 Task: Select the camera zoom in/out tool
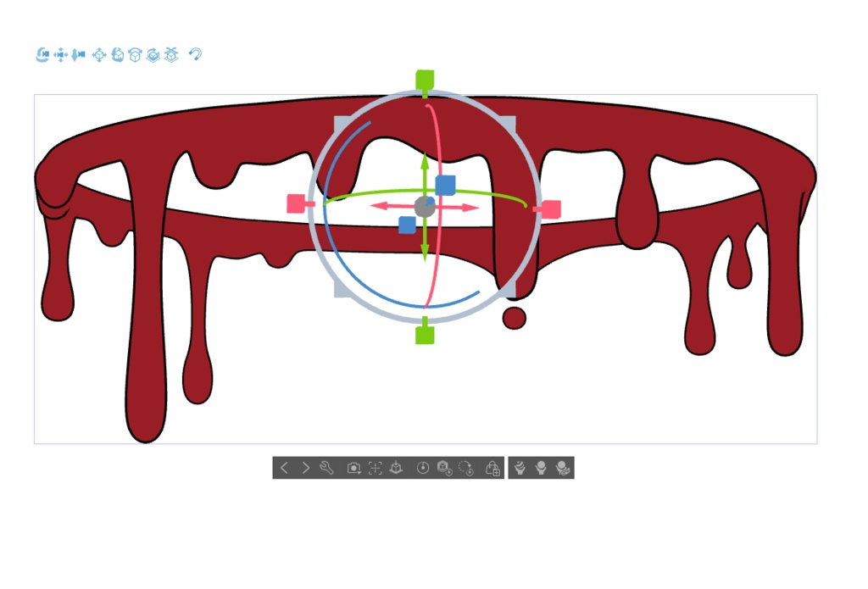pyautogui.click(x=79, y=55)
